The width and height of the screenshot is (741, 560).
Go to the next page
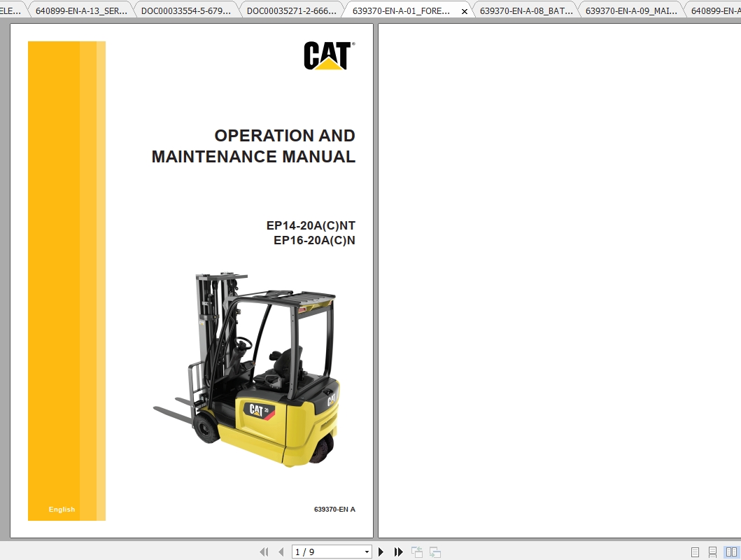[x=381, y=552]
